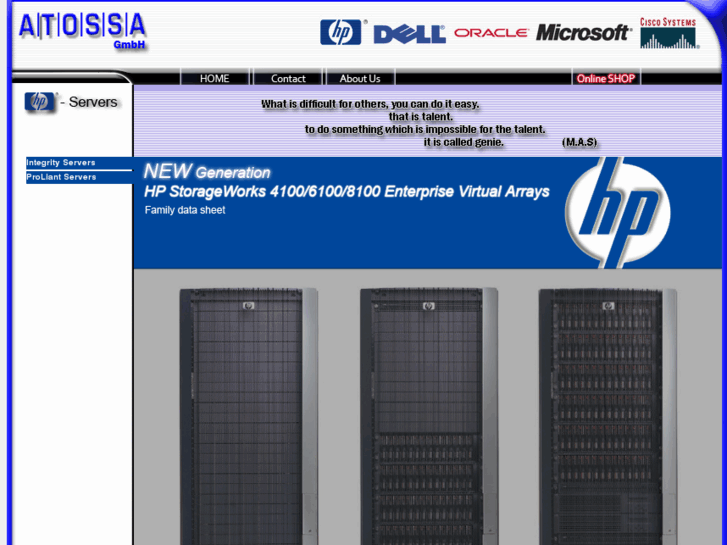Image resolution: width=727 pixels, height=545 pixels.
Task: Click the '- Servers' sidebar title
Action: click(89, 102)
